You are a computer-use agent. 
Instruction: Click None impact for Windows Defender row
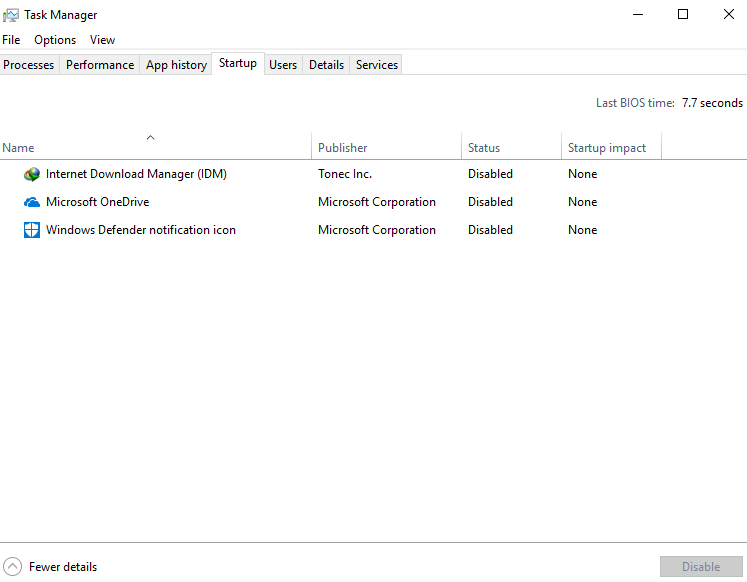(582, 230)
